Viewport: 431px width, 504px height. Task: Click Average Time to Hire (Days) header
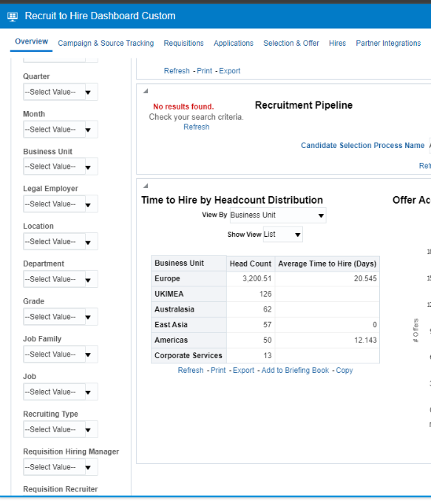point(328,263)
